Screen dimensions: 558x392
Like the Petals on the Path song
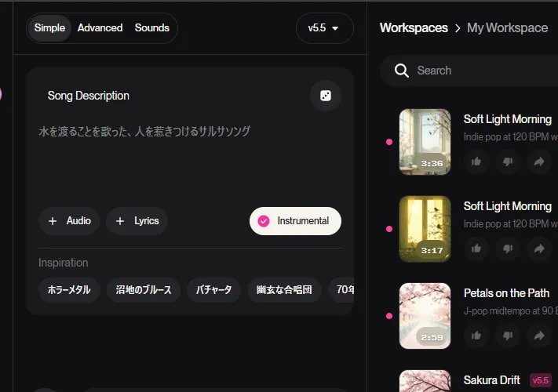pyautogui.click(x=476, y=336)
